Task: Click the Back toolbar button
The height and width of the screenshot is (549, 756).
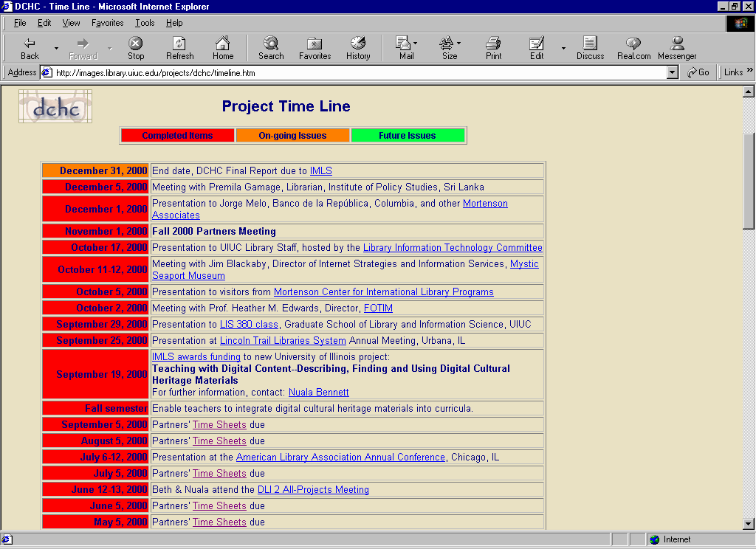Action: [x=30, y=48]
